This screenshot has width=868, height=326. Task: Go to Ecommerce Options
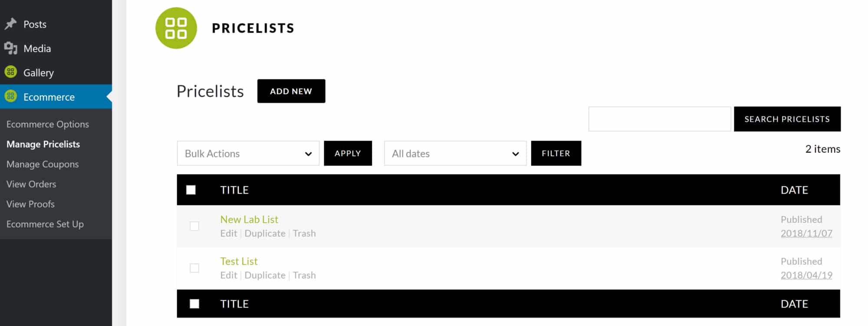48,124
